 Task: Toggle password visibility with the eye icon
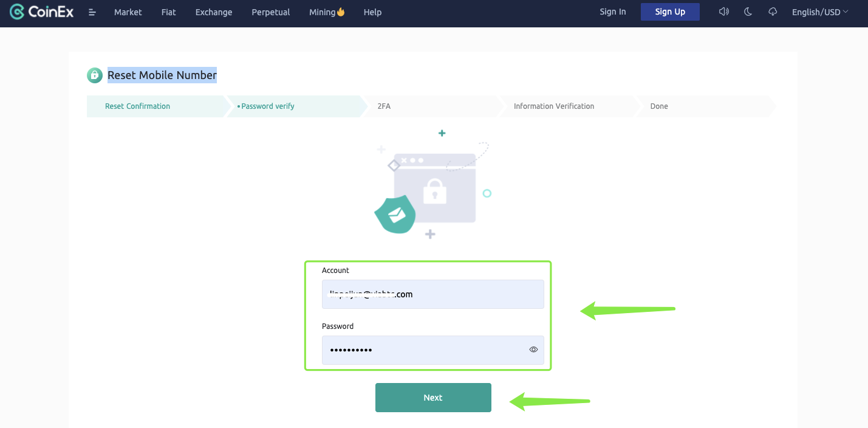click(x=533, y=349)
